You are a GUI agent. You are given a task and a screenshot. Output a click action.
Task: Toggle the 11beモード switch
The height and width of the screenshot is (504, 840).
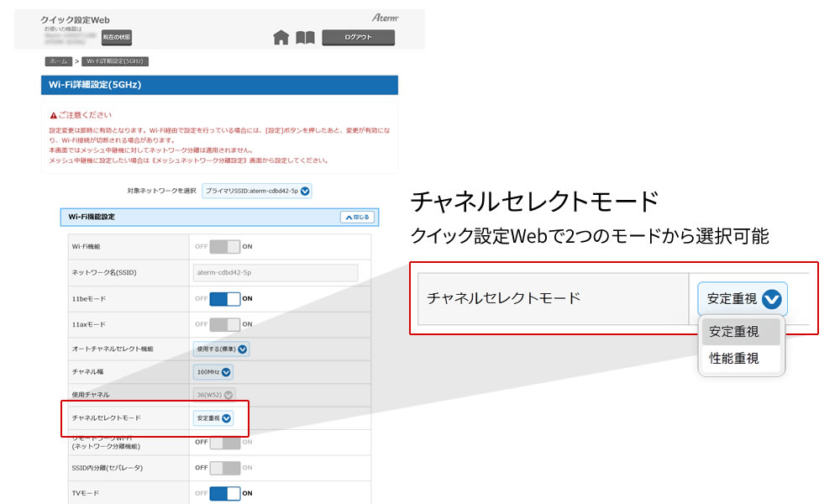(224, 298)
